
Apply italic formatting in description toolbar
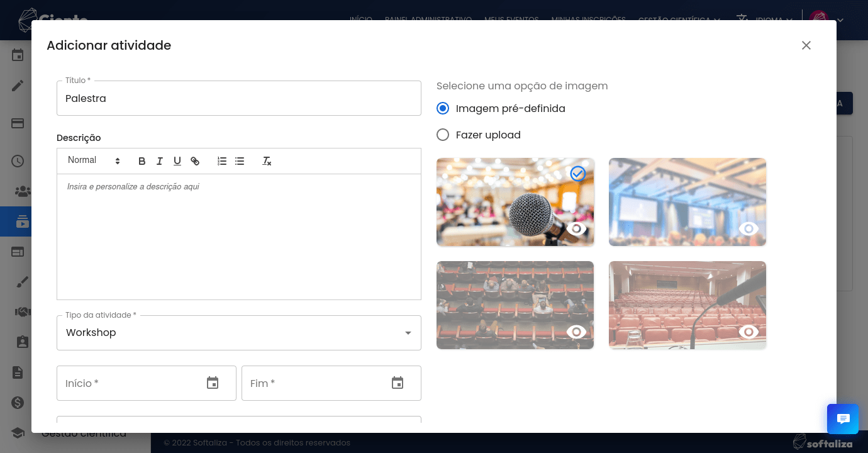click(x=160, y=161)
